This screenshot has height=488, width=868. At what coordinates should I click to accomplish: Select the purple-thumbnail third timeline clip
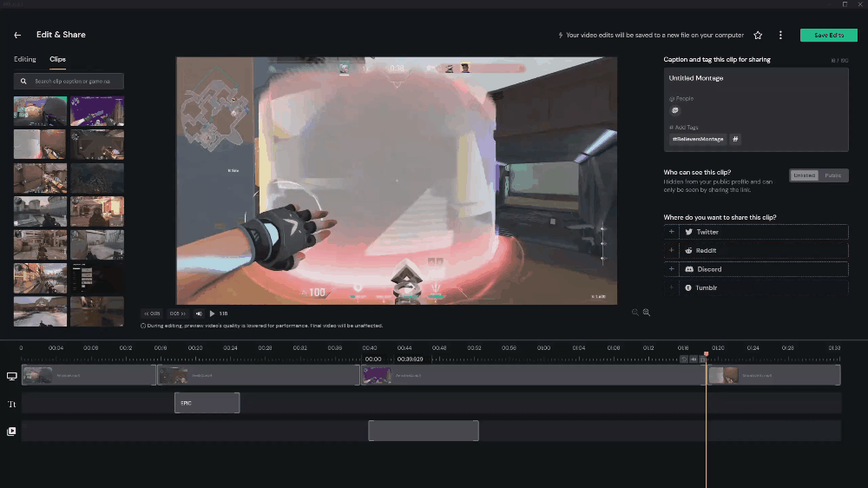(x=534, y=375)
